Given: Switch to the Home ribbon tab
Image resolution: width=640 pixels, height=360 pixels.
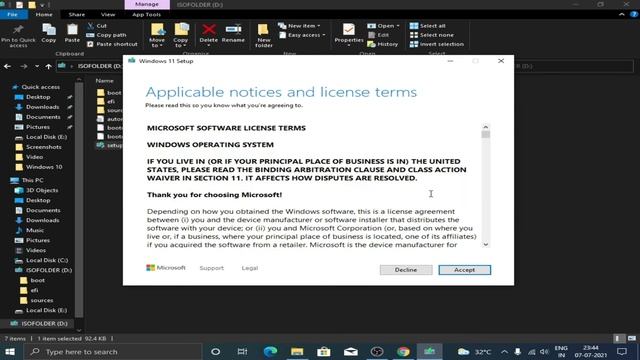Looking at the screenshot, I should (x=44, y=14).
